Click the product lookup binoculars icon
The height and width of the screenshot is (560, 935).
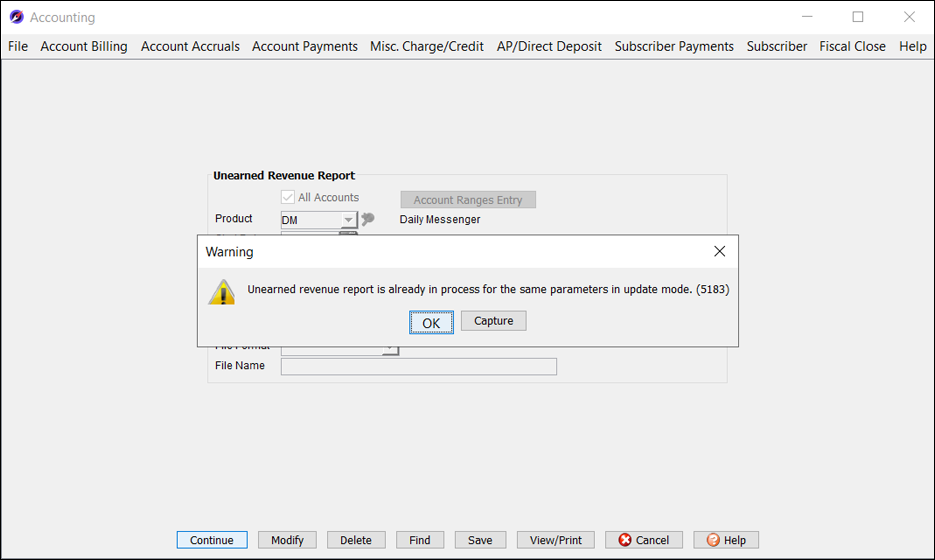[x=367, y=219]
